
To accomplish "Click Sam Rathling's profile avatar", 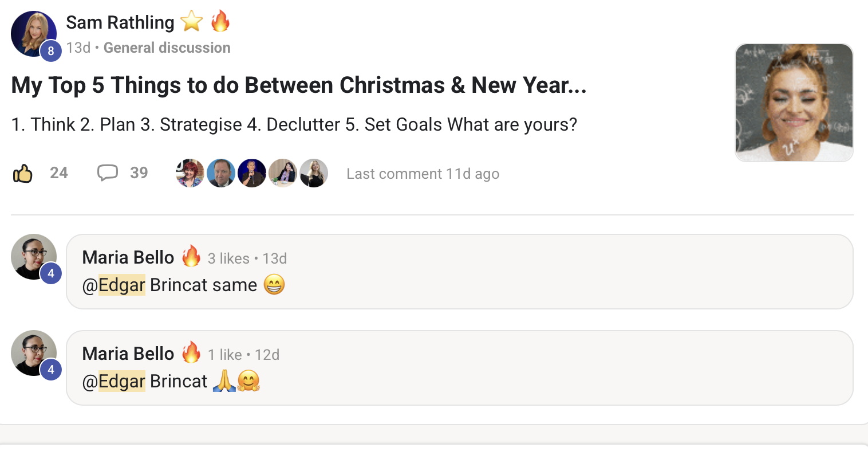I will tap(34, 34).
